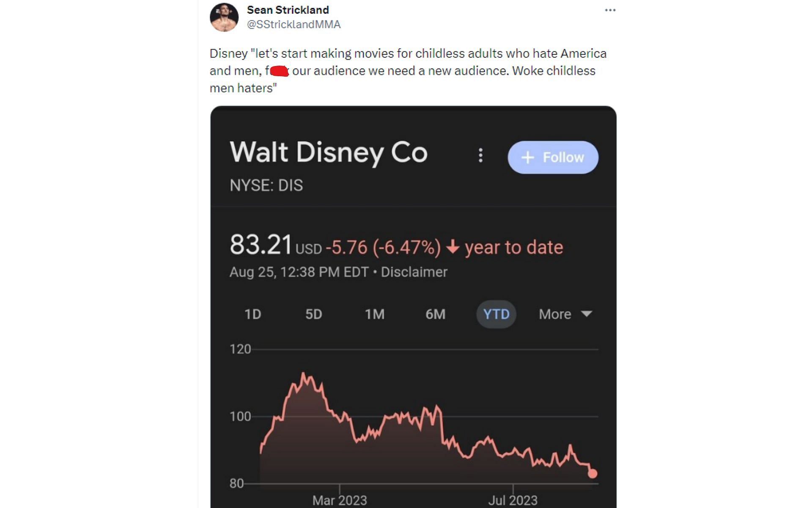Image resolution: width=812 pixels, height=508 pixels.
Task: Click the red endpoint dot on chart
Action: coord(593,473)
